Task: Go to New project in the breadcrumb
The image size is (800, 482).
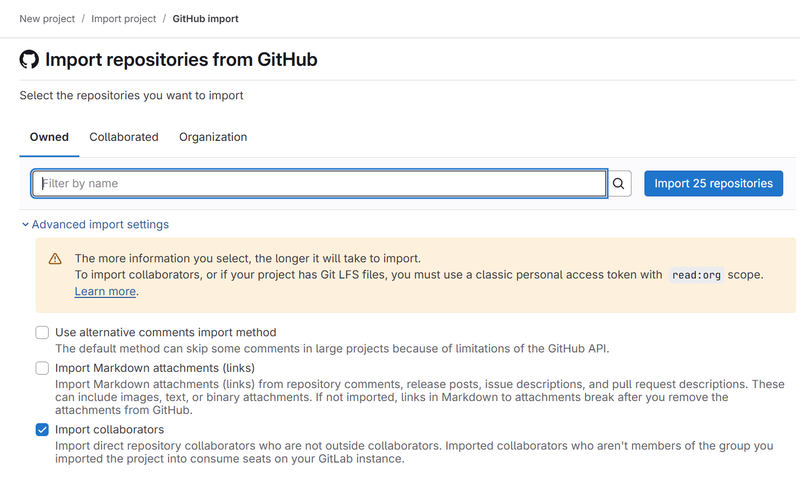Action: (x=46, y=18)
